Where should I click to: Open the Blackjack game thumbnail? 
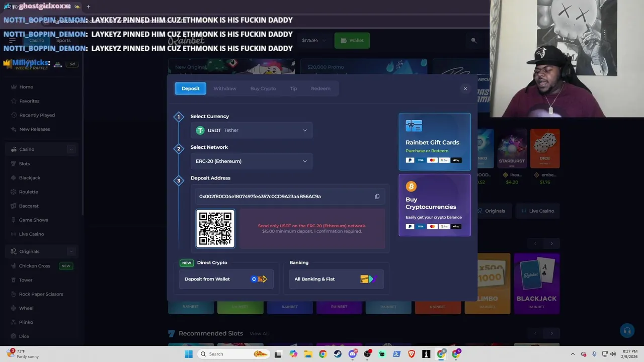536,284
